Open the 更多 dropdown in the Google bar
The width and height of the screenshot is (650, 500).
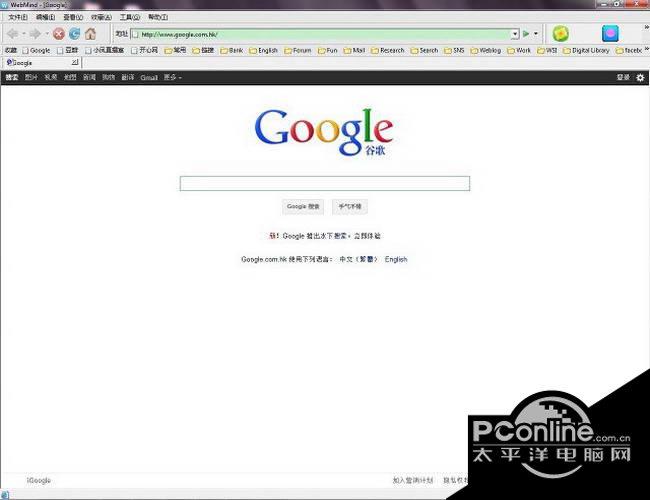(x=172, y=78)
